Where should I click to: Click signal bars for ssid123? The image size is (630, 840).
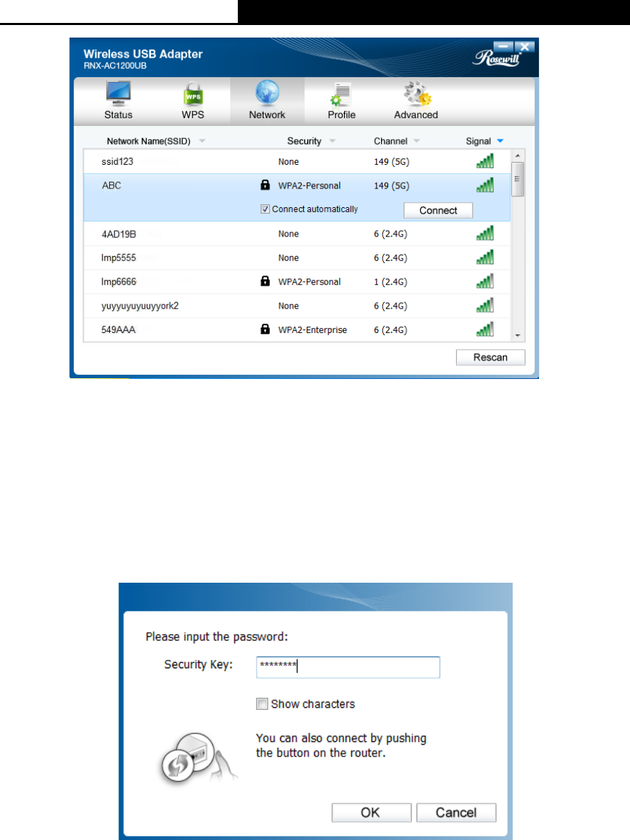485,161
